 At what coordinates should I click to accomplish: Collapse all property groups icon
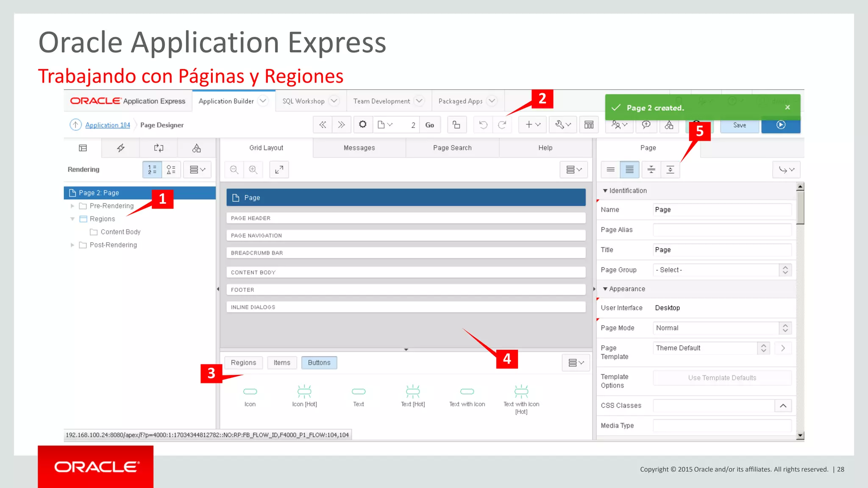[651, 169]
